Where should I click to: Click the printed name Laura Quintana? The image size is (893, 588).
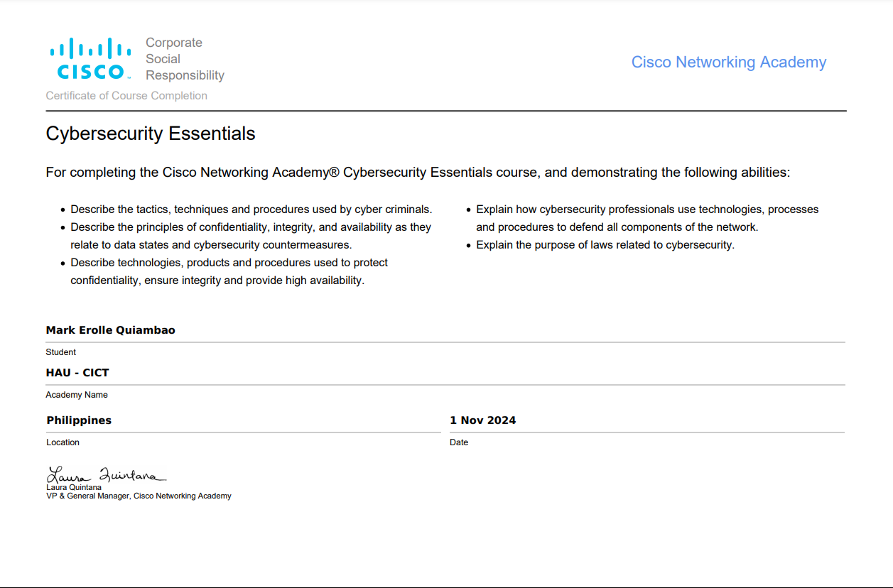click(74, 488)
